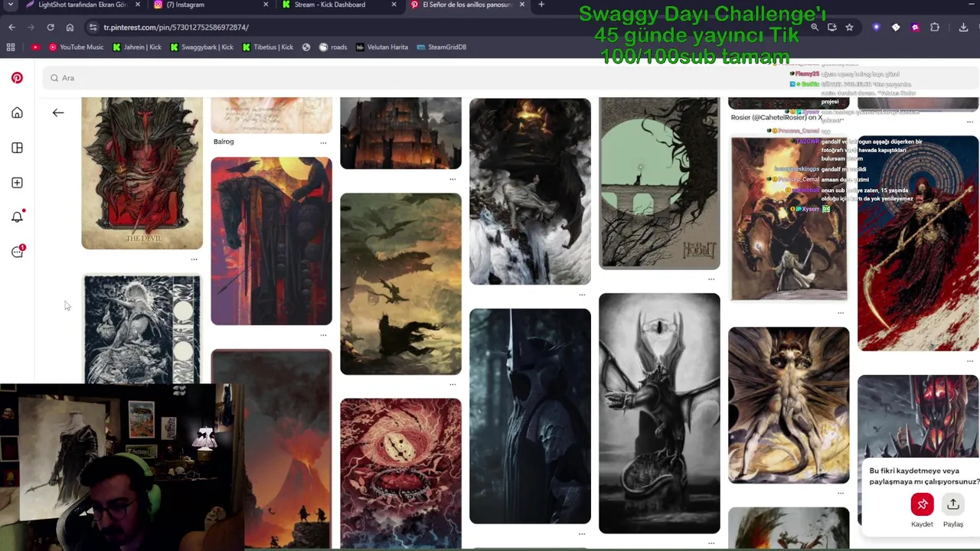Open the YouTube Music bookmark

76,47
